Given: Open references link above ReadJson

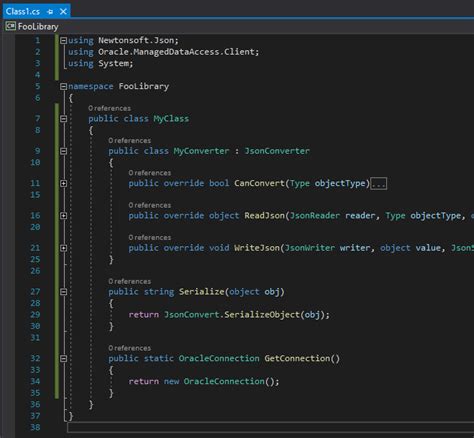Looking at the screenshot, I should coord(150,205).
